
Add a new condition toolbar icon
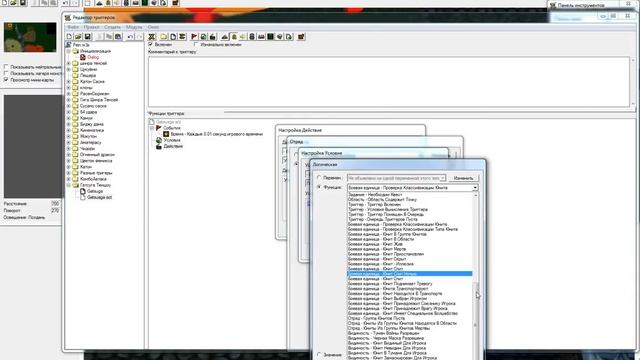click(x=203, y=37)
